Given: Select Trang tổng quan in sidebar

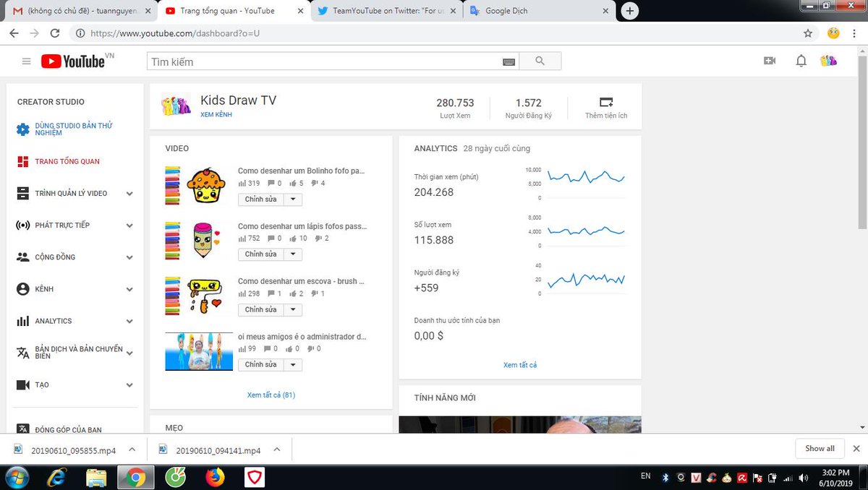Looking at the screenshot, I should click(67, 161).
